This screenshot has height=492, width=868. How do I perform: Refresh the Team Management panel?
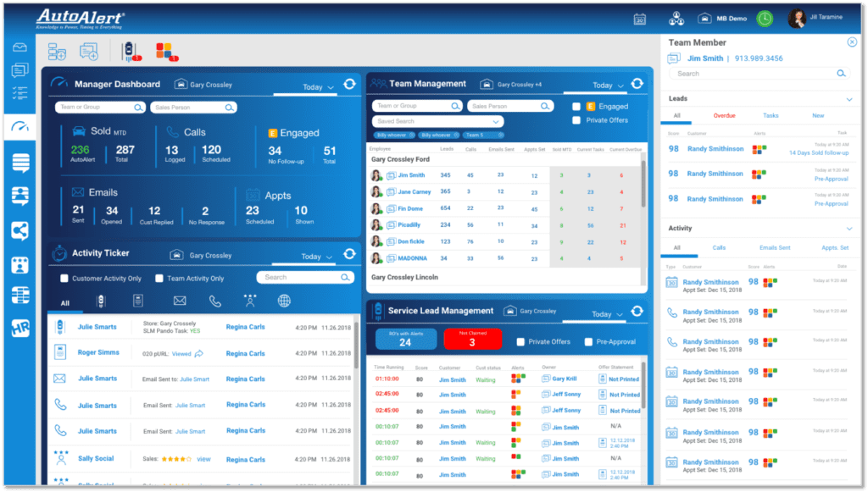click(x=637, y=84)
